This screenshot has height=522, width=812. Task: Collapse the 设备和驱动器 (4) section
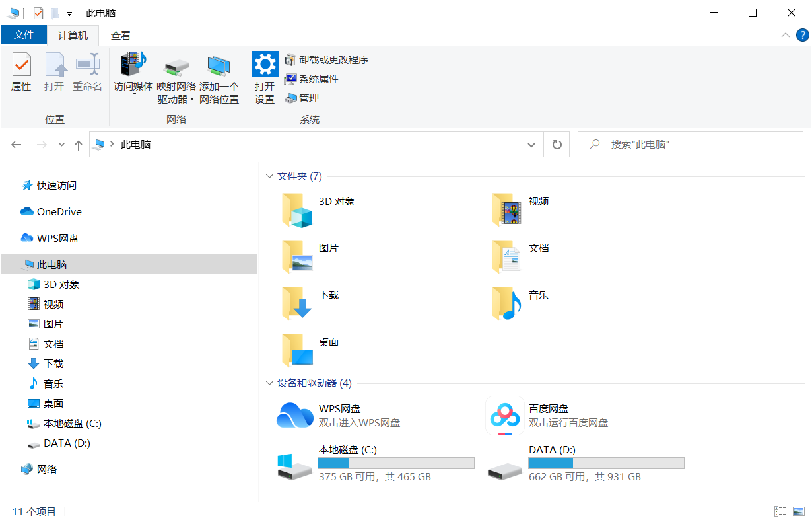pyautogui.click(x=269, y=383)
